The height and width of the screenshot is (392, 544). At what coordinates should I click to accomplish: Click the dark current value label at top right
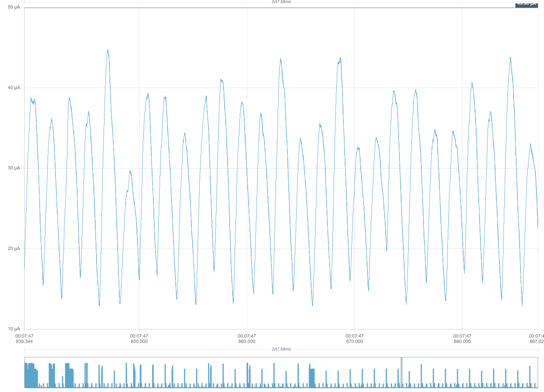[x=526, y=5]
